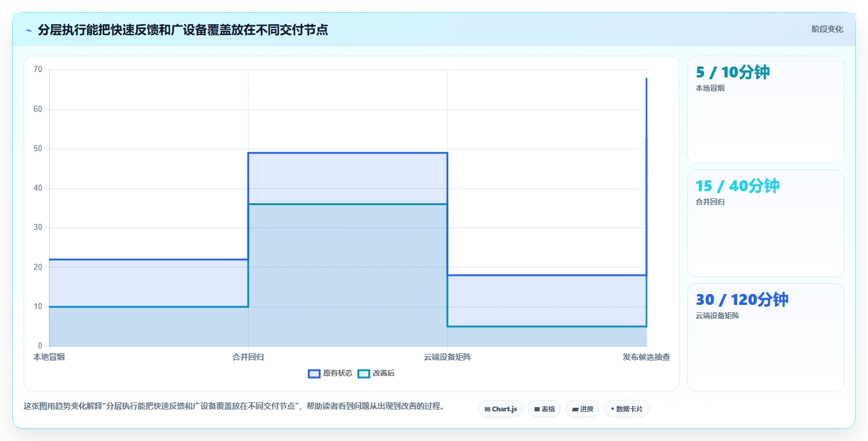868x441 pixels.
Task: Click the 20 y-axis tick label
Action: [x=38, y=267]
